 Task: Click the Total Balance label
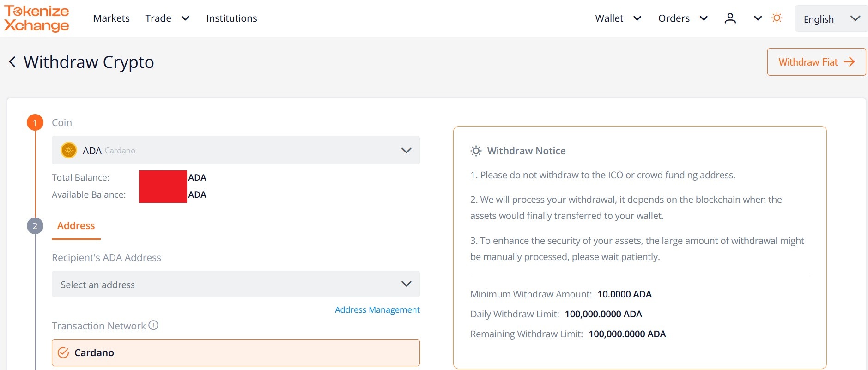coord(80,177)
